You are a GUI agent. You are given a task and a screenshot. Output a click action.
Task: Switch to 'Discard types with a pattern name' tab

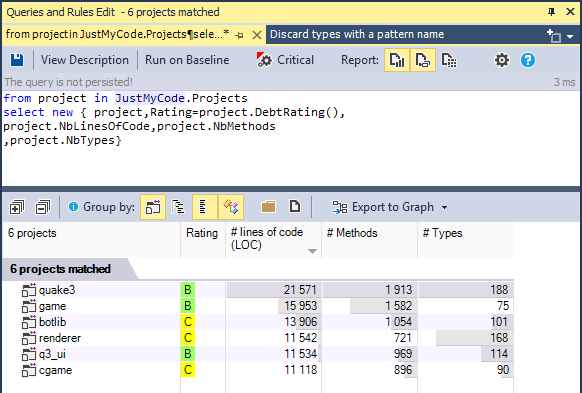tap(357, 35)
